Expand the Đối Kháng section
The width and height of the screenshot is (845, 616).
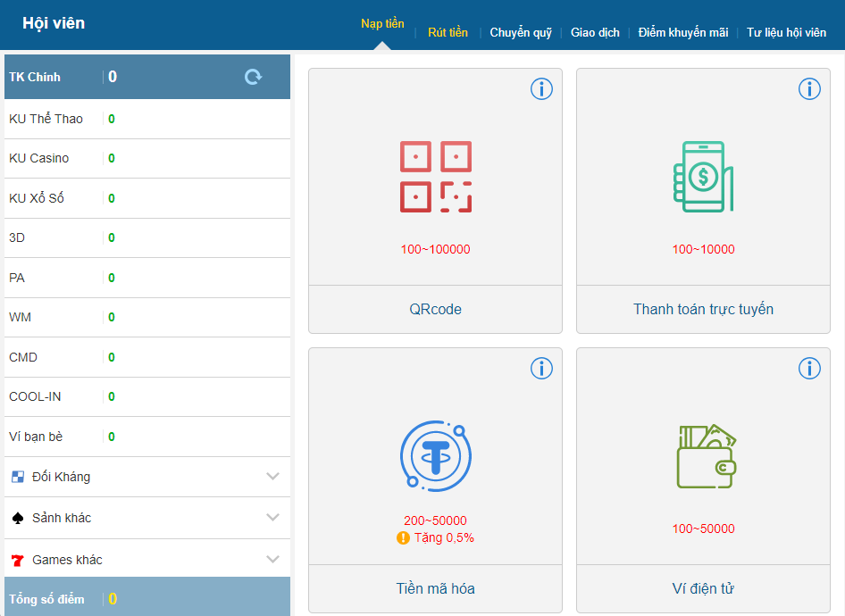273,477
